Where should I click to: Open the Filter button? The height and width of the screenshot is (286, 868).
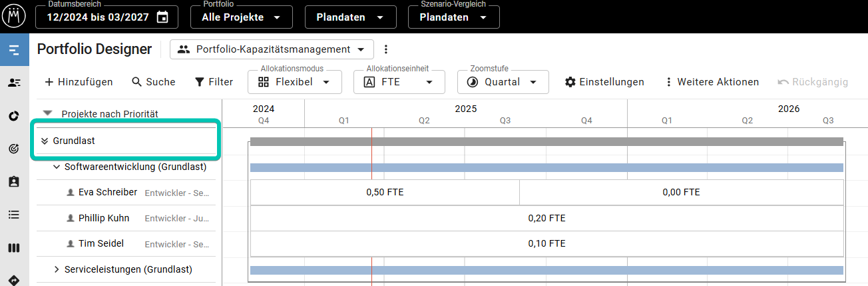click(214, 82)
